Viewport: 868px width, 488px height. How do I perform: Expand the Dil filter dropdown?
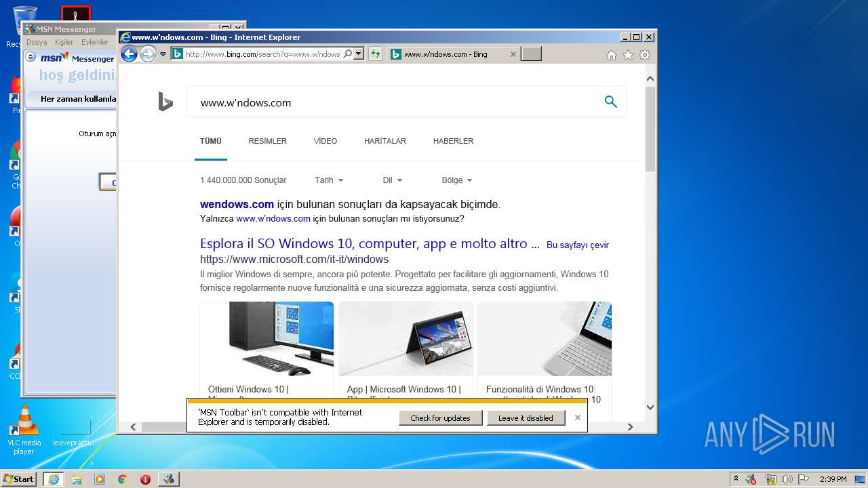click(x=392, y=180)
